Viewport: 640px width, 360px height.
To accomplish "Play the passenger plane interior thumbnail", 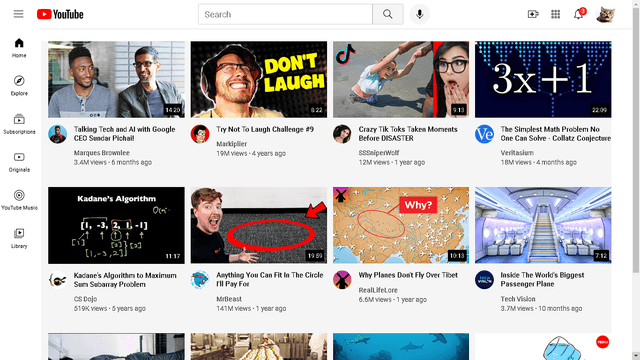I will tap(543, 225).
